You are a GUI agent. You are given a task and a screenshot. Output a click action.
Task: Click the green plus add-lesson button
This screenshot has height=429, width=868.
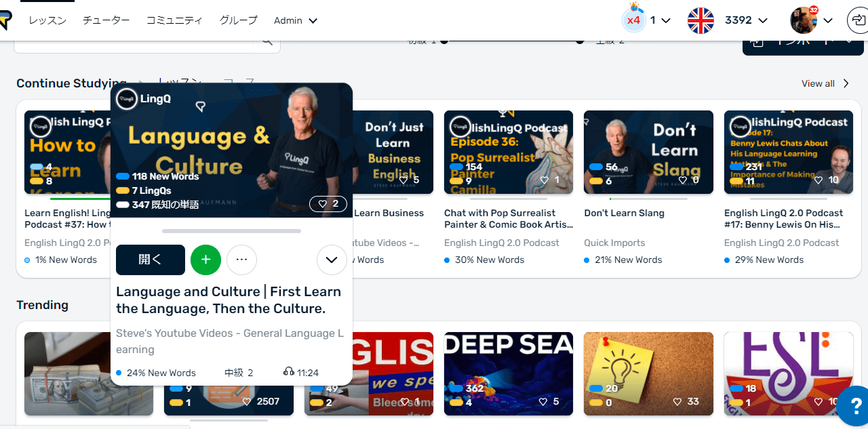(x=205, y=260)
